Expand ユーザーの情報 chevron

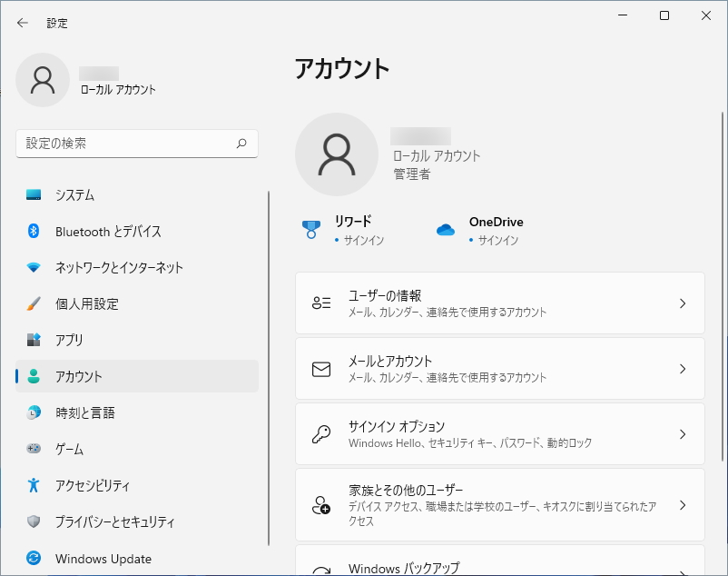pos(683,303)
